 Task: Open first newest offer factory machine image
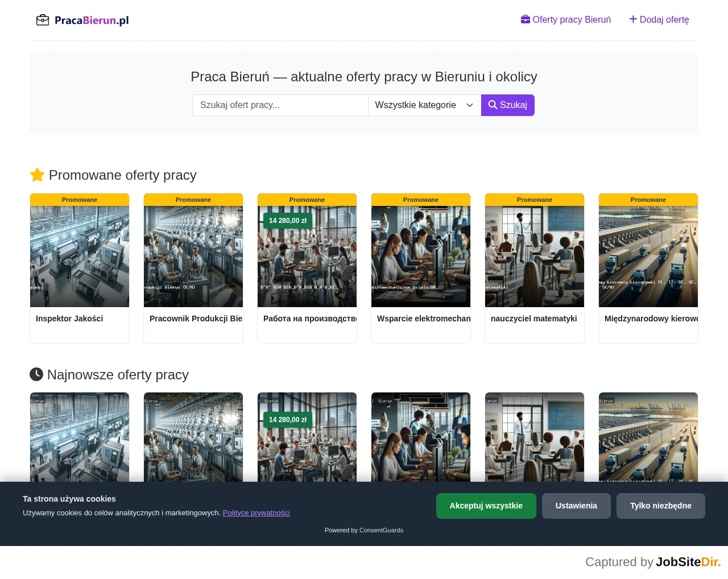click(80, 437)
